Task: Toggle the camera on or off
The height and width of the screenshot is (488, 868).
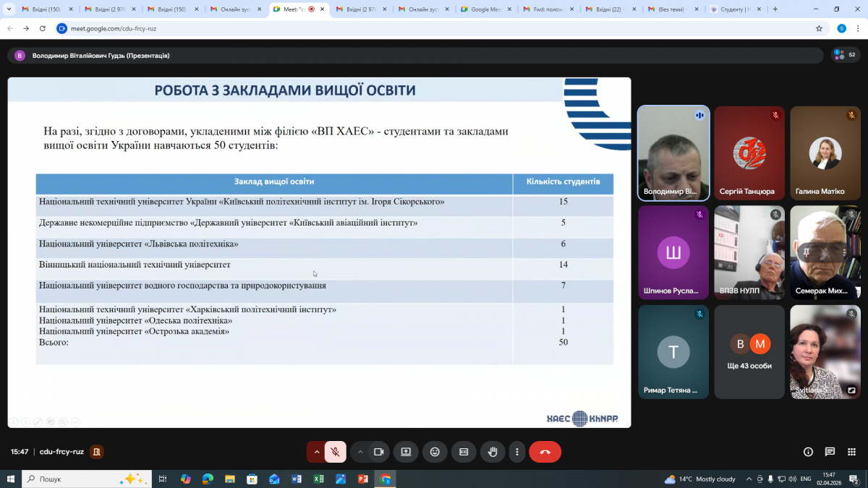Action: click(x=378, y=452)
